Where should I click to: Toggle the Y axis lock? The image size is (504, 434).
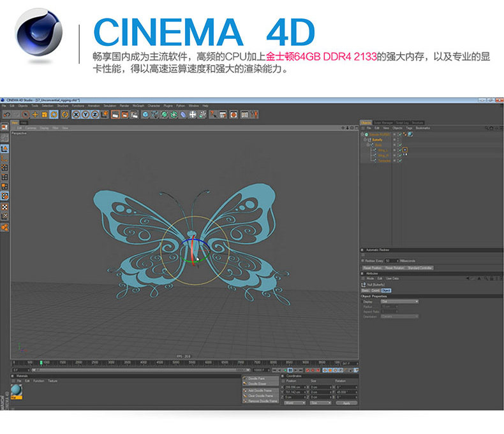point(85,115)
